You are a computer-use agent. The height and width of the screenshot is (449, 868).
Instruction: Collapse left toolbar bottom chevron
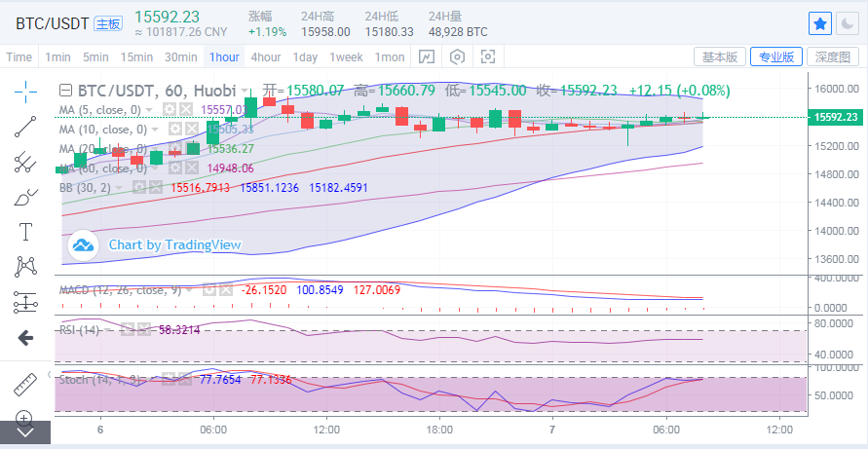(x=25, y=431)
